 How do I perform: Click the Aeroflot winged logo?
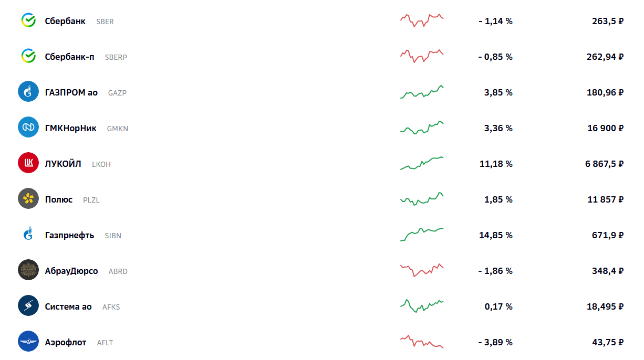(28, 342)
